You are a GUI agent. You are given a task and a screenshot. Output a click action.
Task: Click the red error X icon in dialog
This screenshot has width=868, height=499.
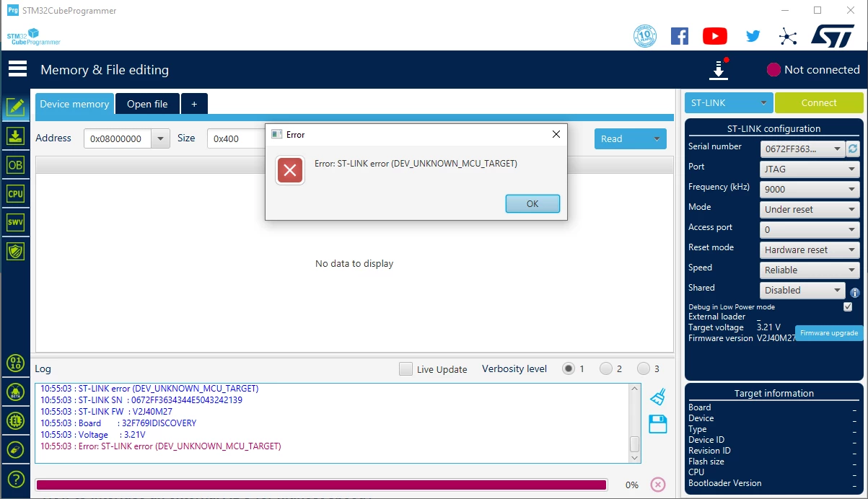[x=290, y=171]
